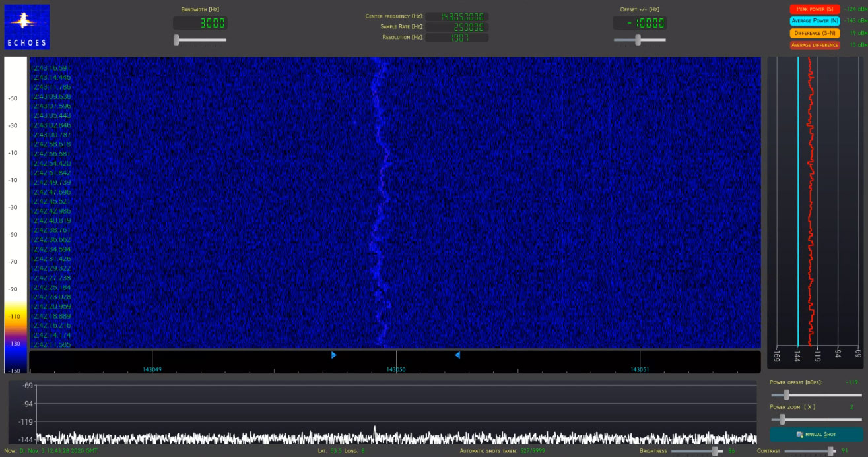Click the +50 color scale label
Screen dimensions: 868x457
[13, 98]
